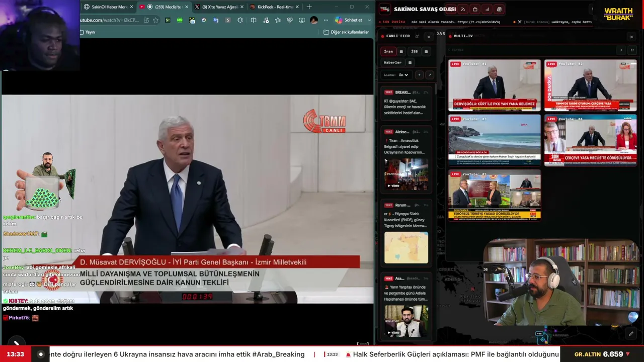This screenshot has width=644, height=362.
Task: Open YouTube #5 CNN Türk stream
Action: 495,195
